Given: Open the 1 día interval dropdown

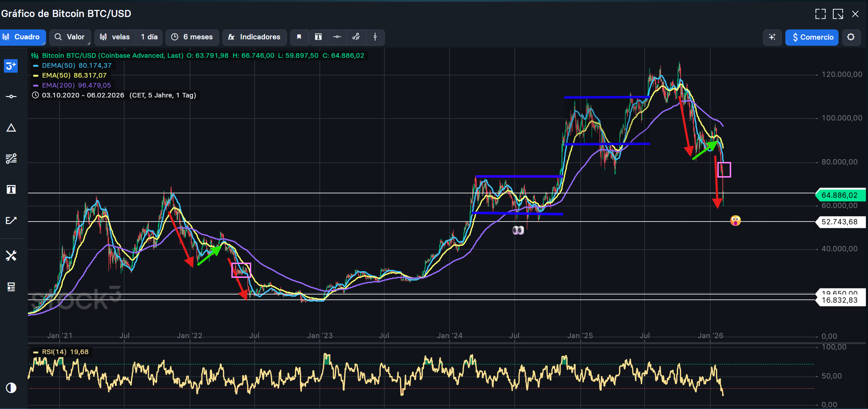Looking at the screenshot, I should click(x=149, y=37).
